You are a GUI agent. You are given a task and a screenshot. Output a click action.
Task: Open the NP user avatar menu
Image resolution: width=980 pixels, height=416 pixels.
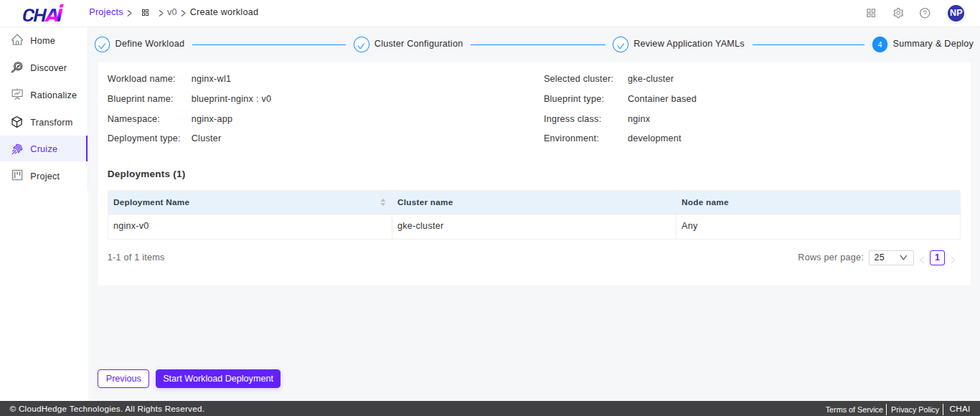[x=956, y=13]
